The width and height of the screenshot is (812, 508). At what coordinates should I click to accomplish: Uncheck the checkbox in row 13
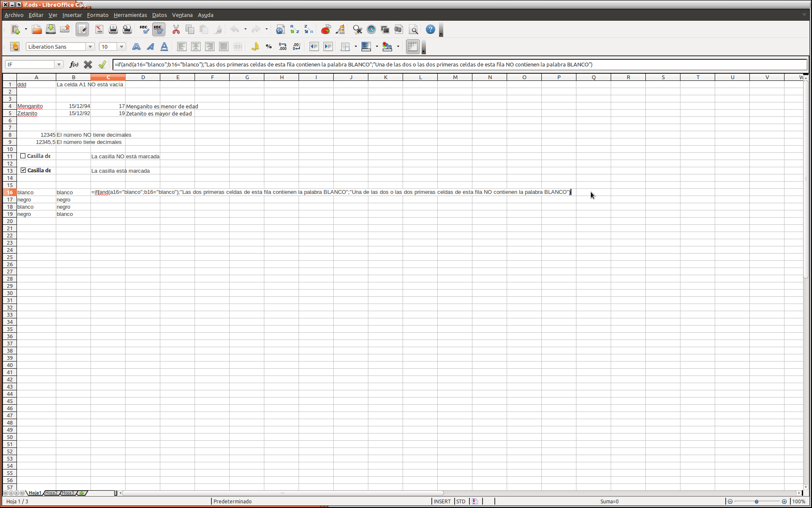pos(23,171)
